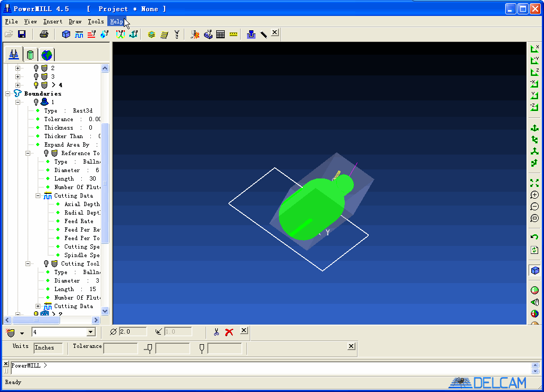Viewport: 544px width, 392px height.
Task: Open the Help menu
Action: [x=116, y=21]
